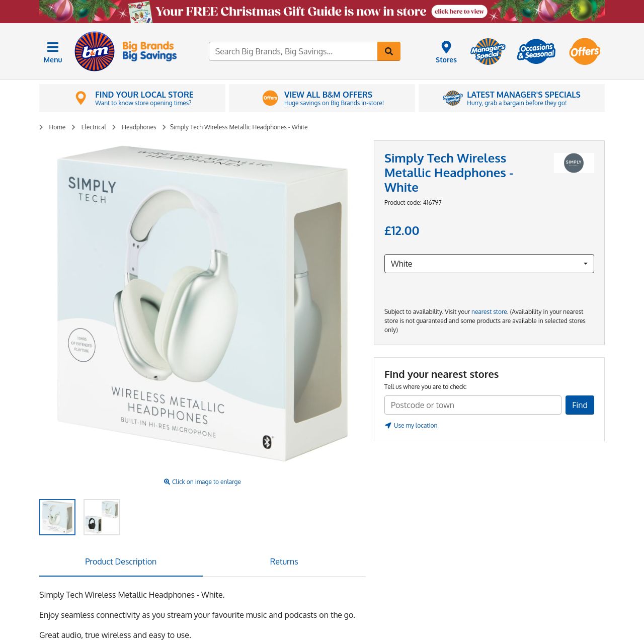Click the Use my location arrow icon
The width and height of the screenshot is (644, 644).
click(x=388, y=426)
